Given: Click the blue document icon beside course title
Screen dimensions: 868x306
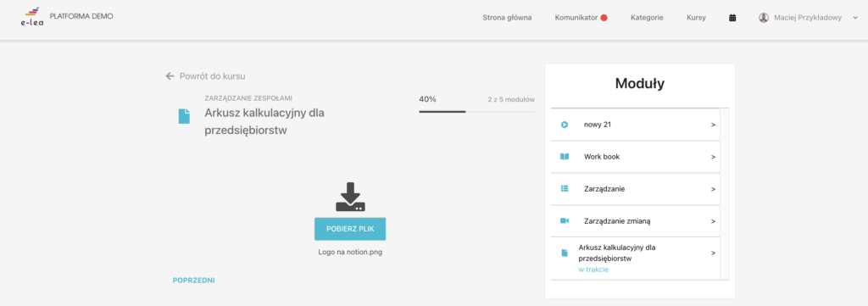Looking at the screenshot, I should (184, 116).
